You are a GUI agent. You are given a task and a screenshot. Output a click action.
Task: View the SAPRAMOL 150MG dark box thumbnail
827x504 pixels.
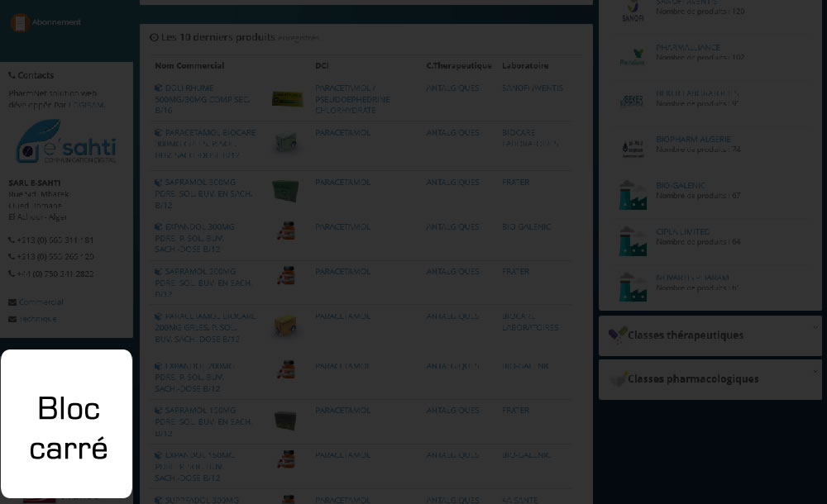[x=285, y=421]
